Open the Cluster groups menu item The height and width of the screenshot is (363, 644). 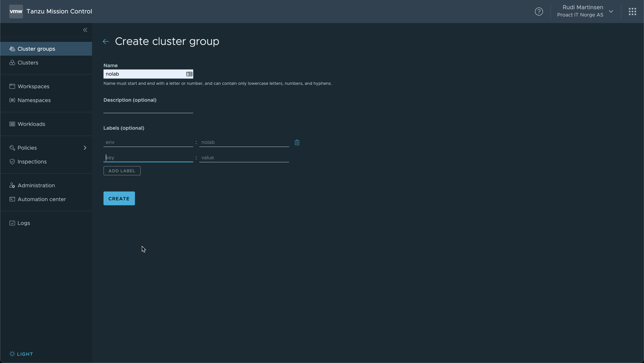pyautogui.click(x=46, y=49)
